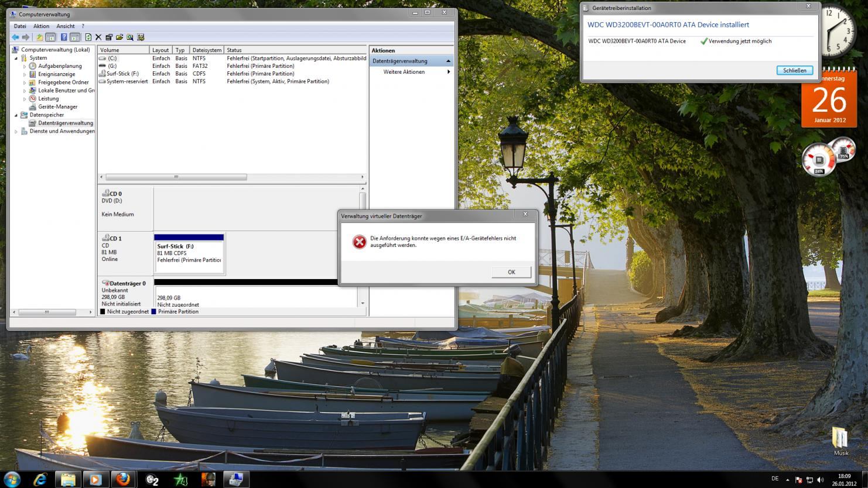
Task: Toggle the Action pane toolbar icon
Action: tap(75, 37)
